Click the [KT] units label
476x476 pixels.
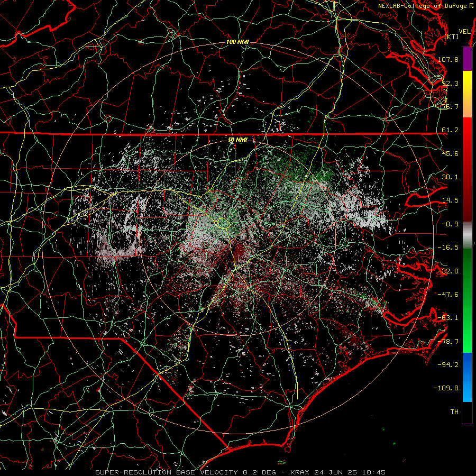(x=452, y=36)
